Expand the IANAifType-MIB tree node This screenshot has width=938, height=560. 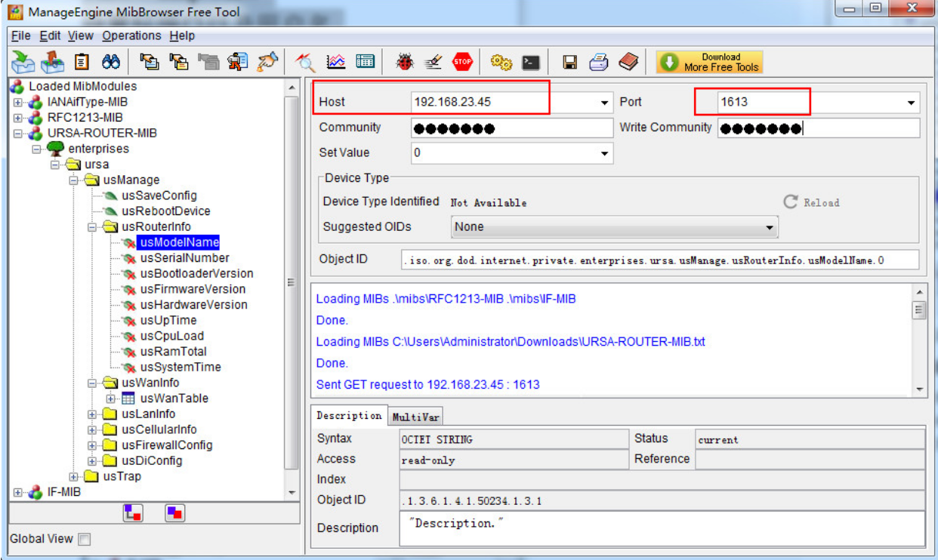17,102
